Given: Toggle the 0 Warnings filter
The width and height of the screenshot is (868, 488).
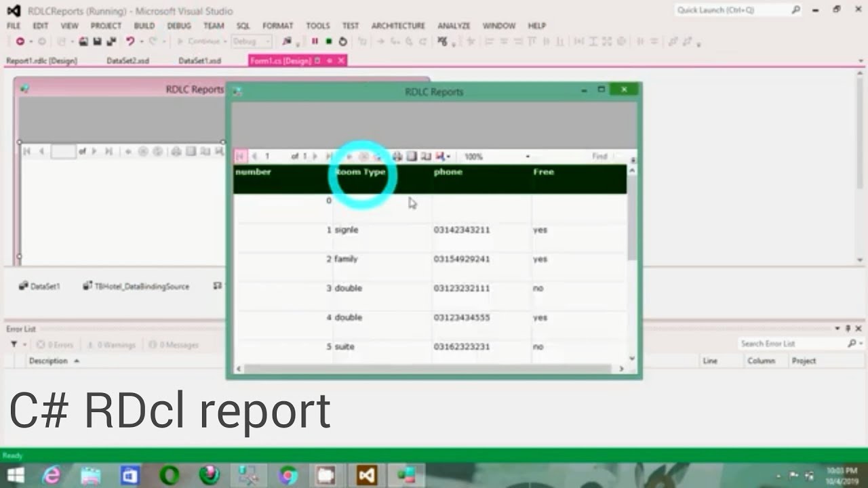Looking at the screenshot, I should [x=111, y=344].
